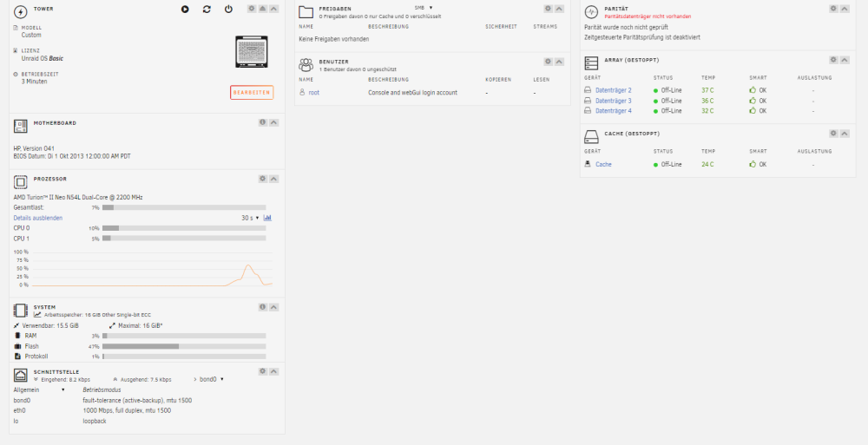Open the bond0 interface dropdown
868x445 pixels.
click(211, 380)
